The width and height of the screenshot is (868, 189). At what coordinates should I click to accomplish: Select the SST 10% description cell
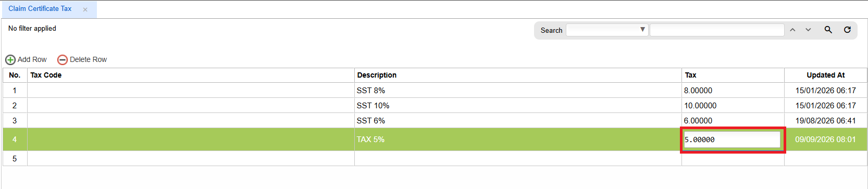518,106
